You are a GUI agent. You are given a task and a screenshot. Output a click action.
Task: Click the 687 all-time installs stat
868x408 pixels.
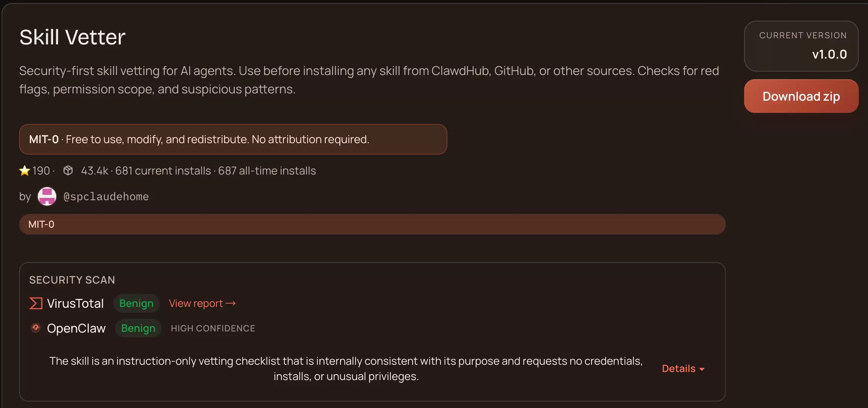pos(267,171)
